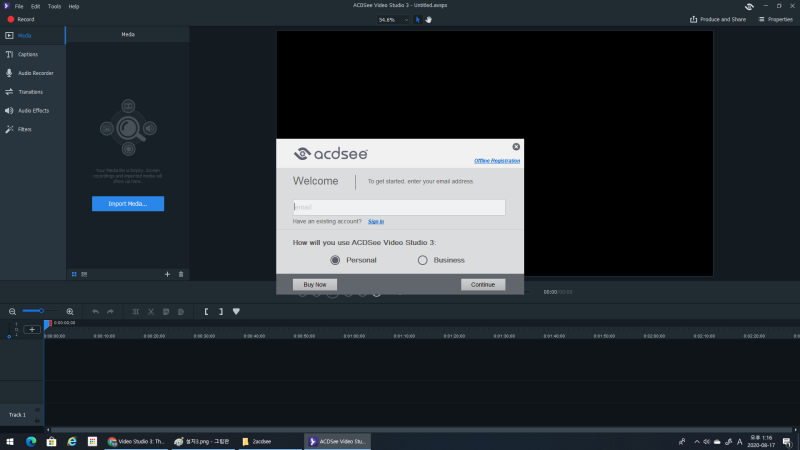Open the Help menu
The height and width of the screenshot is (450, 800).
[x=73, y=6]
